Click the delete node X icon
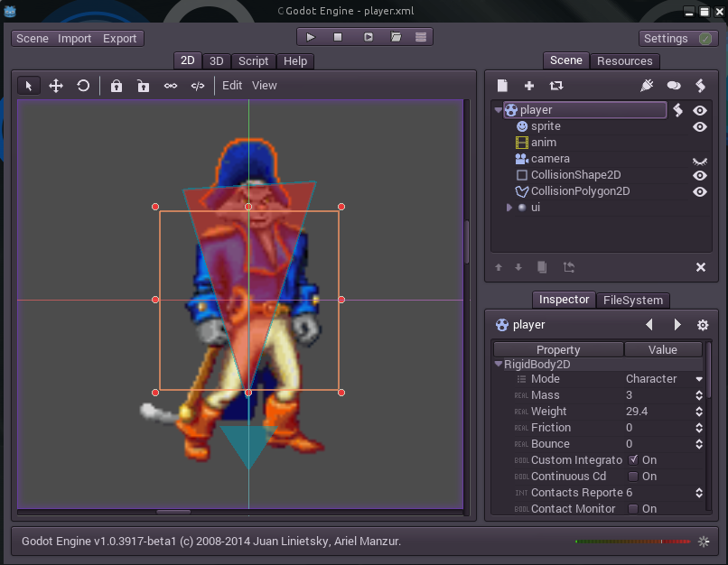728x565 pixels. click(x=700, y=267)
